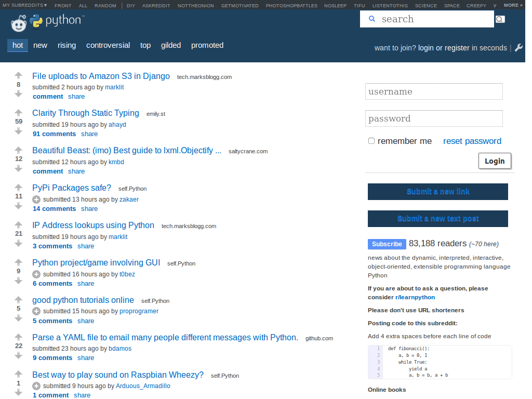Viewport: 532px width, 399px height.
Task: Open user profile 'marklit' on S3 Django post
Action: pos(114,87)
